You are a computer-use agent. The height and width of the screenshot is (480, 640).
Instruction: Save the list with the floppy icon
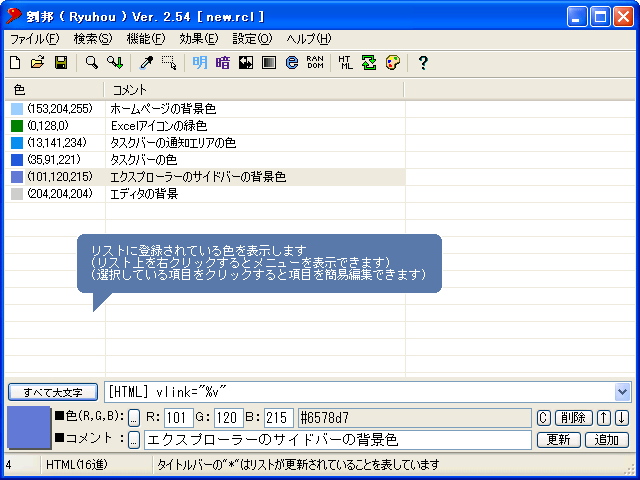click(x=61, y=63)
